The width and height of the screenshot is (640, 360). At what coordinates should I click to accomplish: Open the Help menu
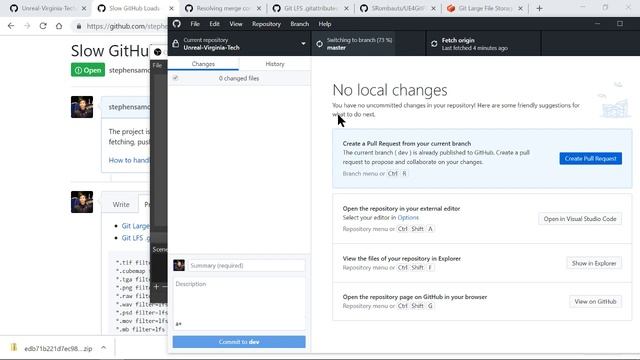pyautogui.click(x=324, y=24)
